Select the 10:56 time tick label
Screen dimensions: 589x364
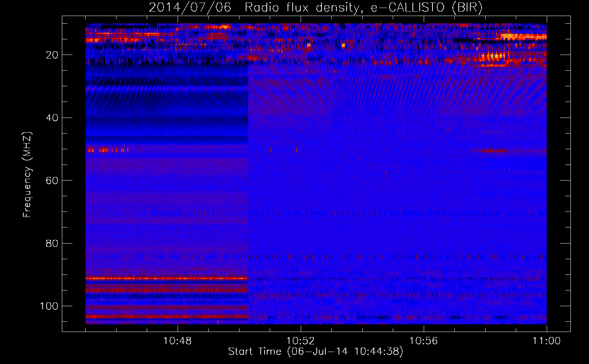[423, 341]
